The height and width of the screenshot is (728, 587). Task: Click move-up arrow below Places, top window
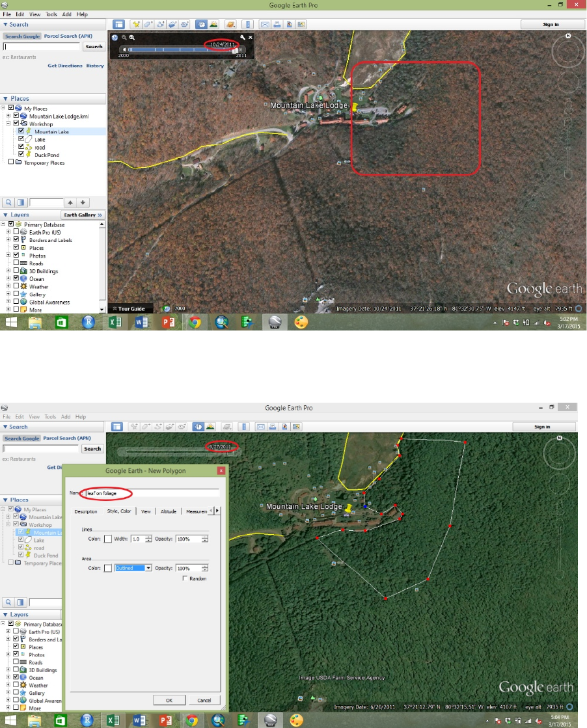point(70,202)
